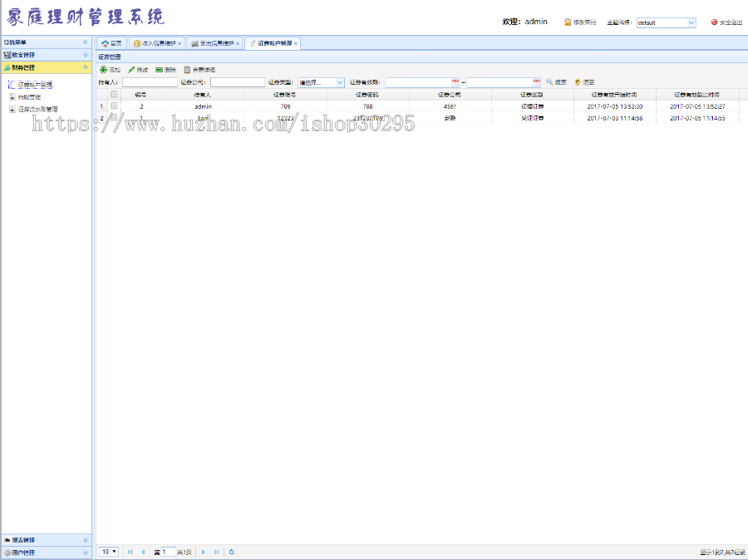
Task: Click the 证券公司 column header
Action: click(450, 95)
